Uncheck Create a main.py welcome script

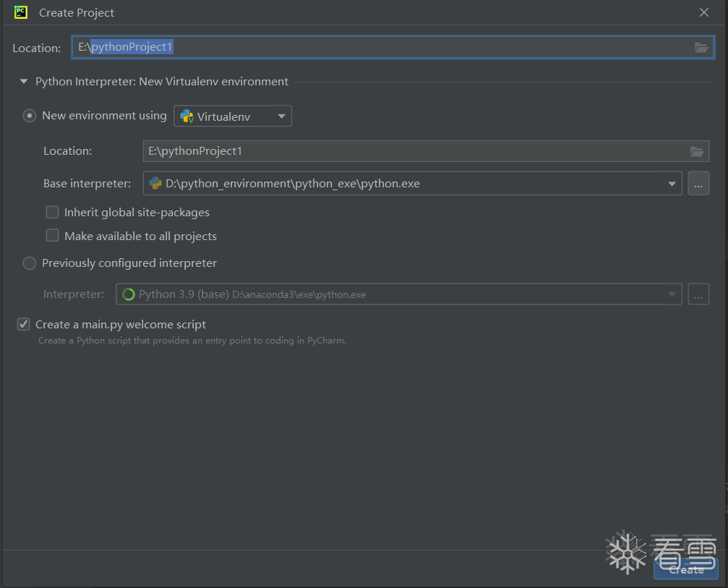pos(24,324)
